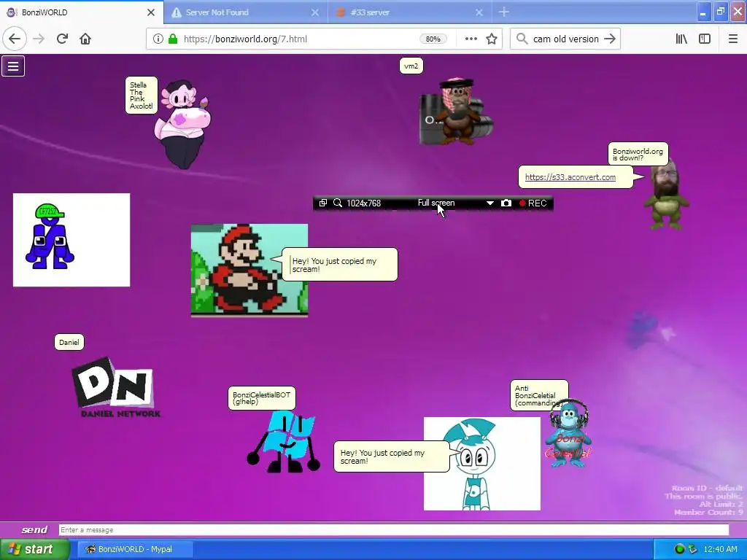
Task: Click the browser forward arrow
Action: pyautogui.click(x=39, y=39)
